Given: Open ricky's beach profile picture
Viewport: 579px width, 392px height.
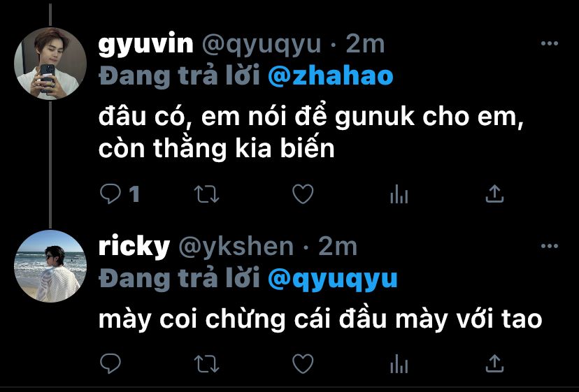Looking at the screenshot, I should (x=50, y=266).
